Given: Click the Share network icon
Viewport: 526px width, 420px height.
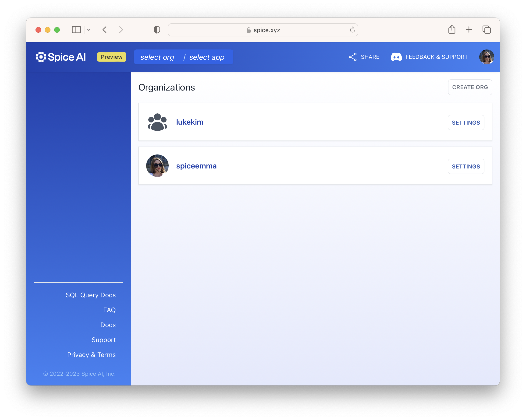Looking at the screenshot, I should click(352, 57).
